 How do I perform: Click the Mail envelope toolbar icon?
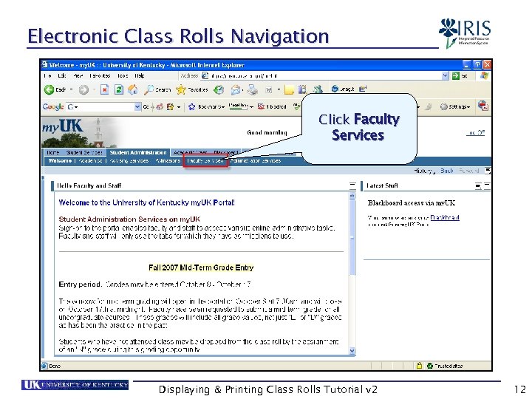pyautogui.click(x=236, y=89)
